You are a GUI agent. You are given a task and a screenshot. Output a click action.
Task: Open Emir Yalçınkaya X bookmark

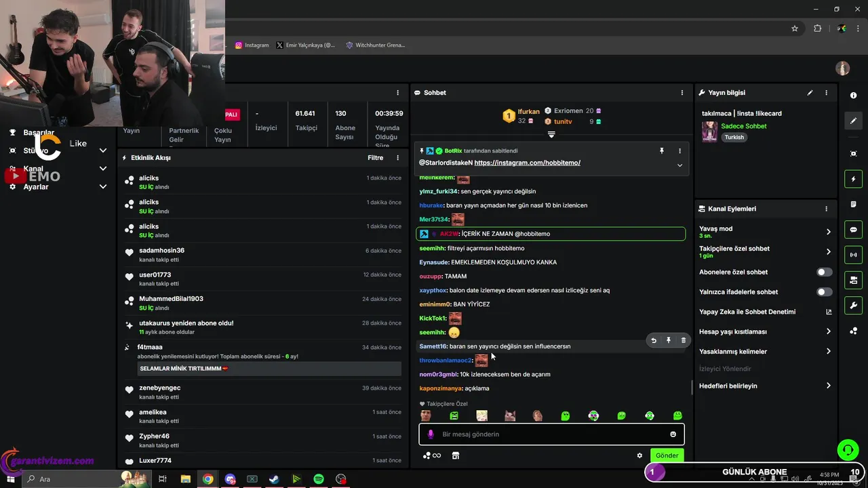(305, 45)
